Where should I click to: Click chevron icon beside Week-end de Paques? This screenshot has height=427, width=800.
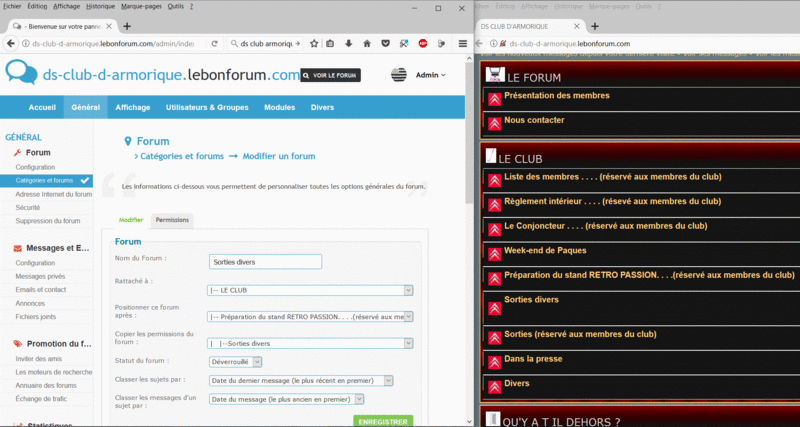tap(494, 254)
